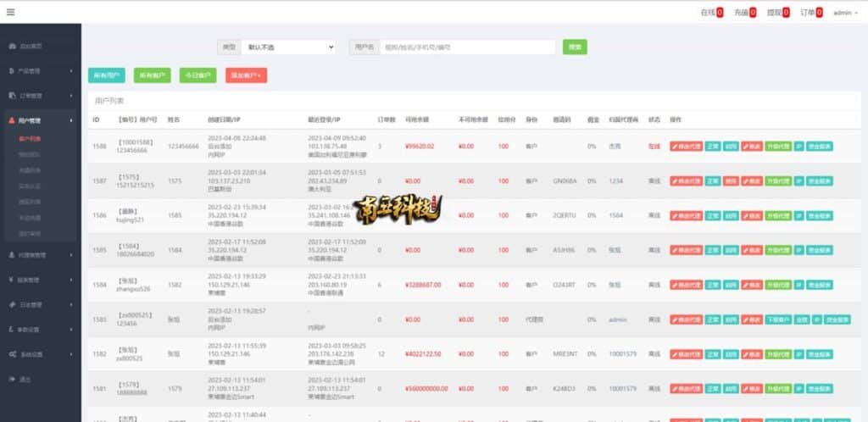The image size is (868, 422).
Task: Collapse the user management sidebar arrow
Action: (x=71, y=120)
